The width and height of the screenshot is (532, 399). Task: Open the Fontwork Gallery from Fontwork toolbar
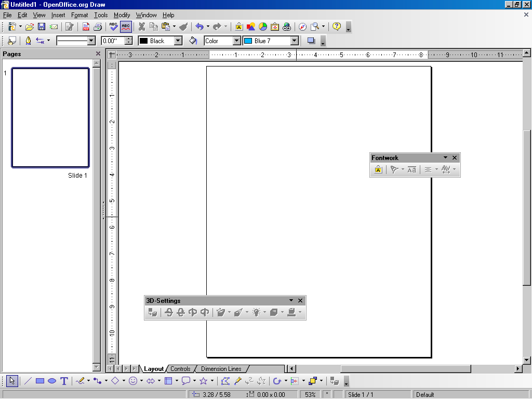point(378,170)
